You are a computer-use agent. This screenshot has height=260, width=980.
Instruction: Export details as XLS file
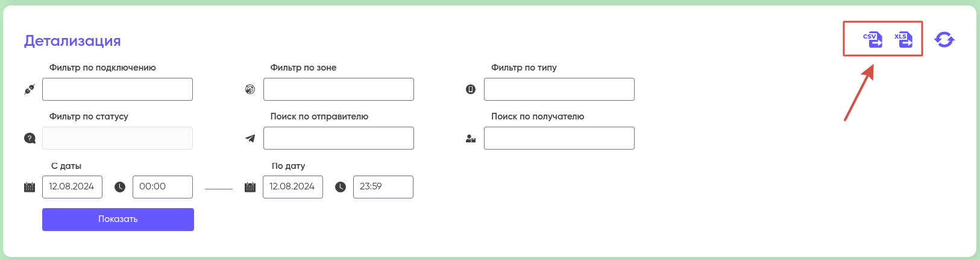tap(903, 40)
